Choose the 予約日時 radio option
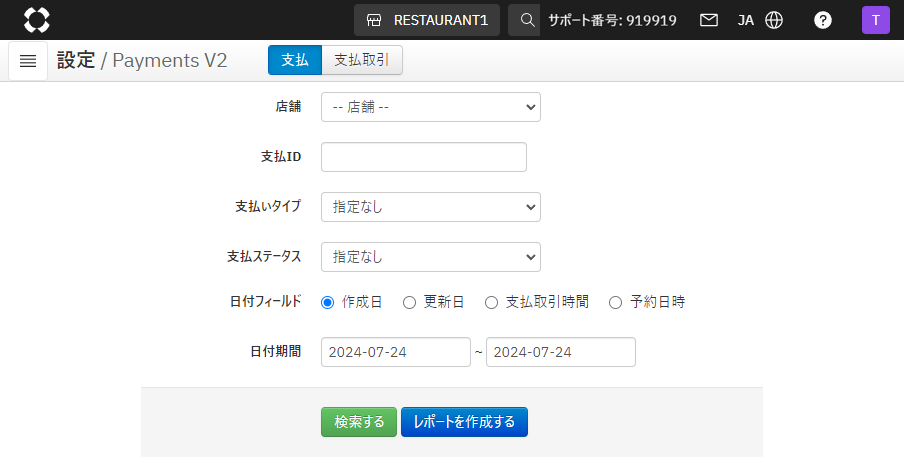Screen dimensions: 904x466 pos(615,302)
